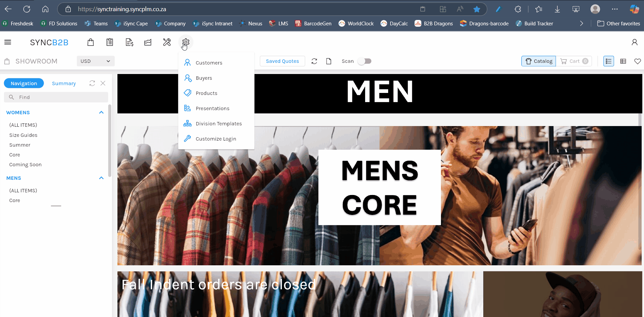Refresh the showroom with the sync icon
The image size is (644, 317).
(314, 61)
